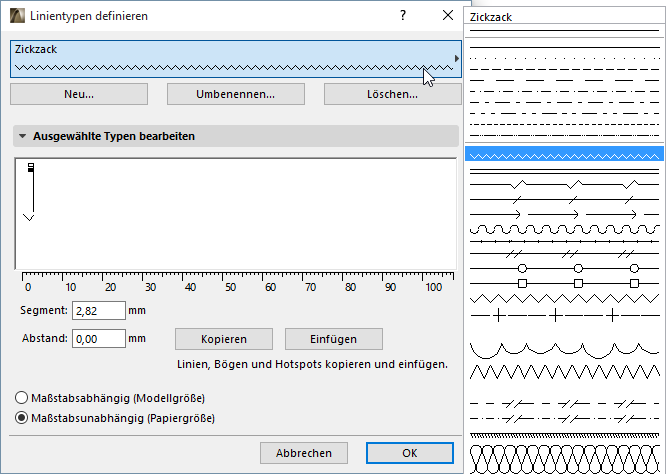
Task: Select the line with small zigzag breaks
Action: click(x=564, y=184)
